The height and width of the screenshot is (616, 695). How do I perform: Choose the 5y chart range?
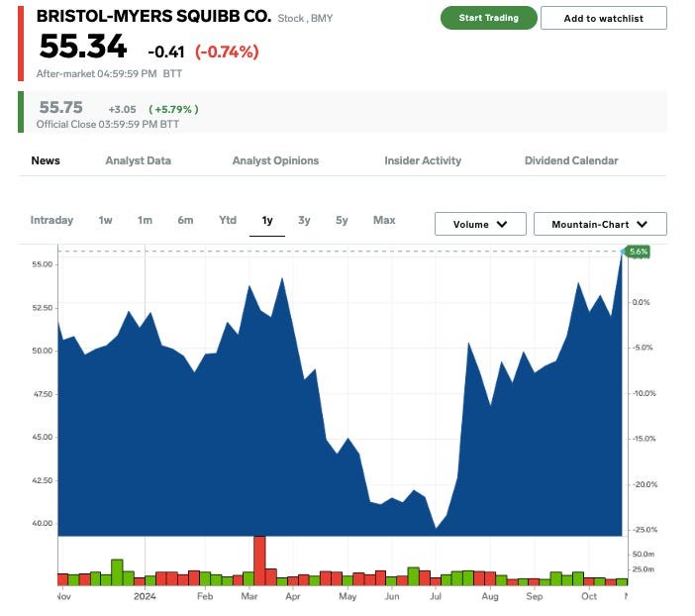(x=342, y=220)
